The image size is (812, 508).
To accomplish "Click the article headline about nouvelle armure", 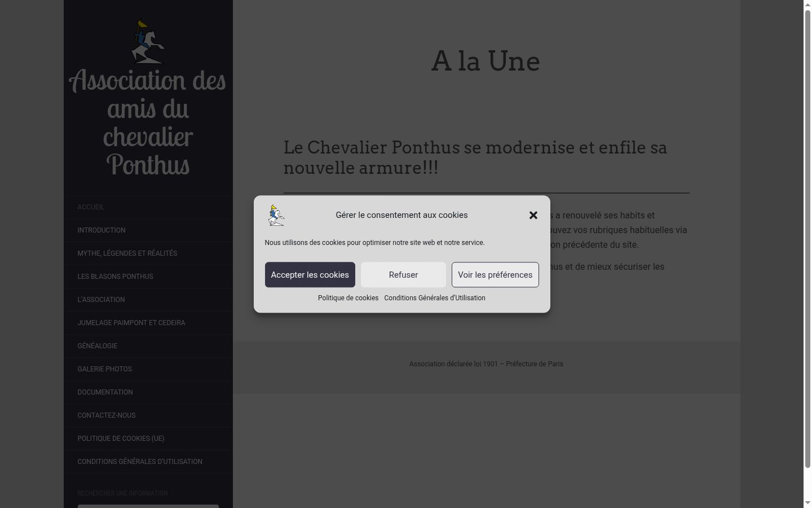I will click(x=475, y=157).
